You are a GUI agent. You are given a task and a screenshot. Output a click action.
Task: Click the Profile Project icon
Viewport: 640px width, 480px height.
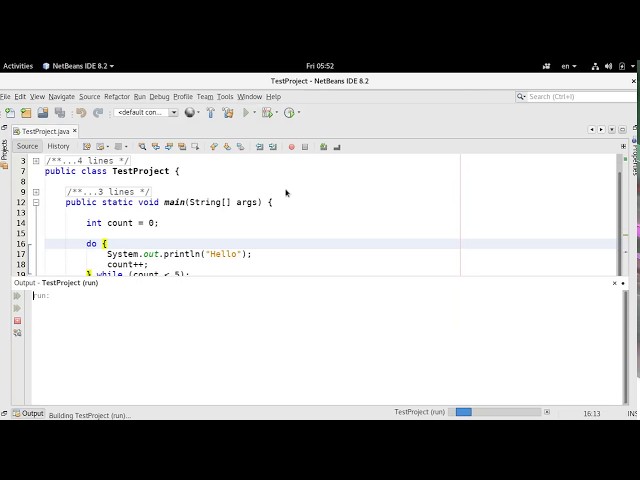click(289, 113)
